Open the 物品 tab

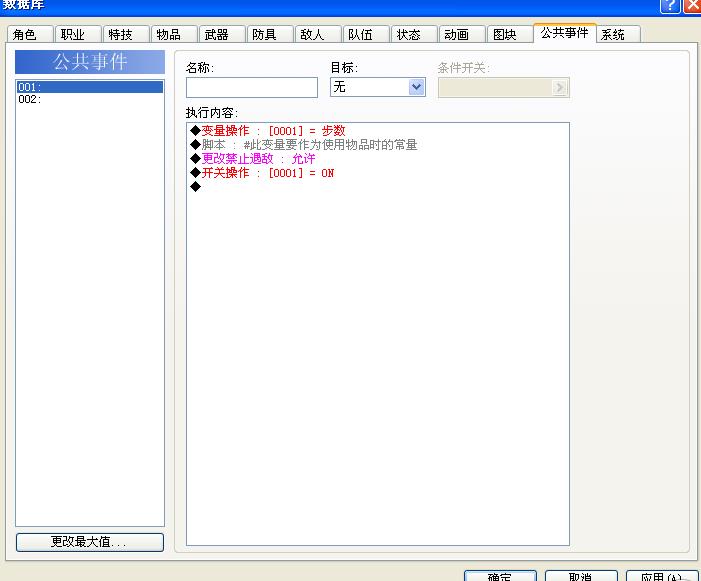point(174,34)
